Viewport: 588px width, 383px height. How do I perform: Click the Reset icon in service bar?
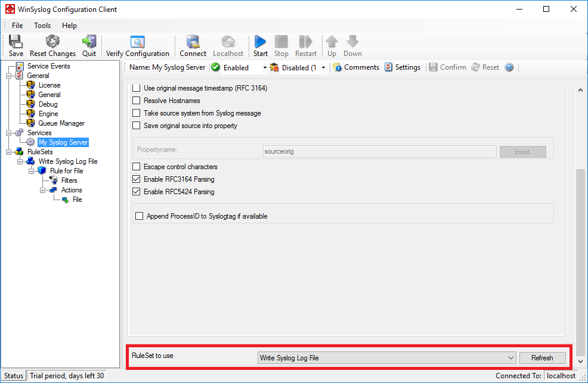[x=485, y=67]
